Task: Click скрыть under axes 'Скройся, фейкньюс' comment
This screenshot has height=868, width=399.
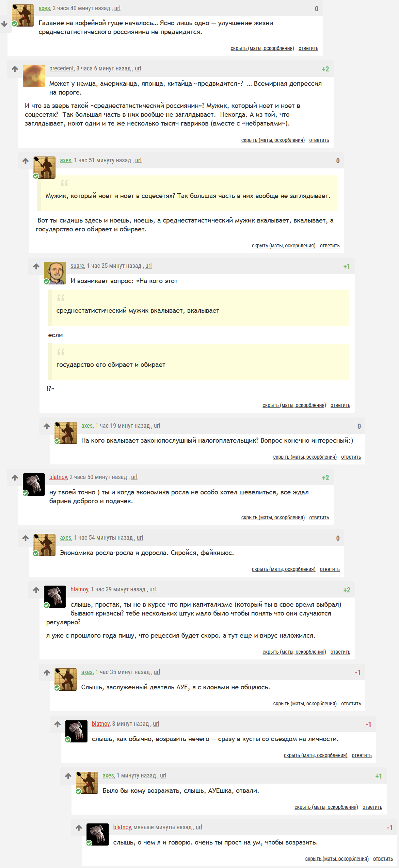Action: coord(284,569)
